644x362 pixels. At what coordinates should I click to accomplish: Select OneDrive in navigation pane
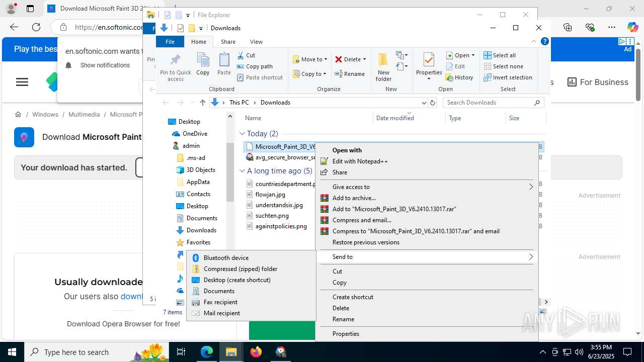195,134
